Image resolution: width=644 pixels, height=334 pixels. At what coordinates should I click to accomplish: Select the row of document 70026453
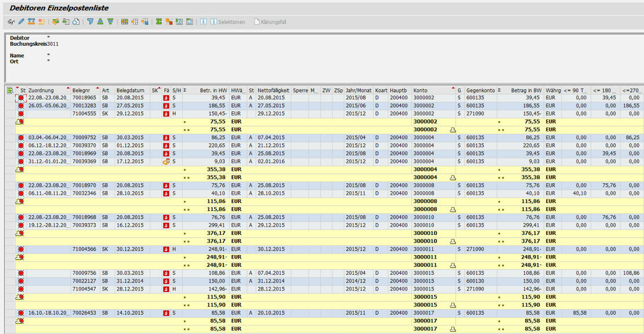pos(10,313)
